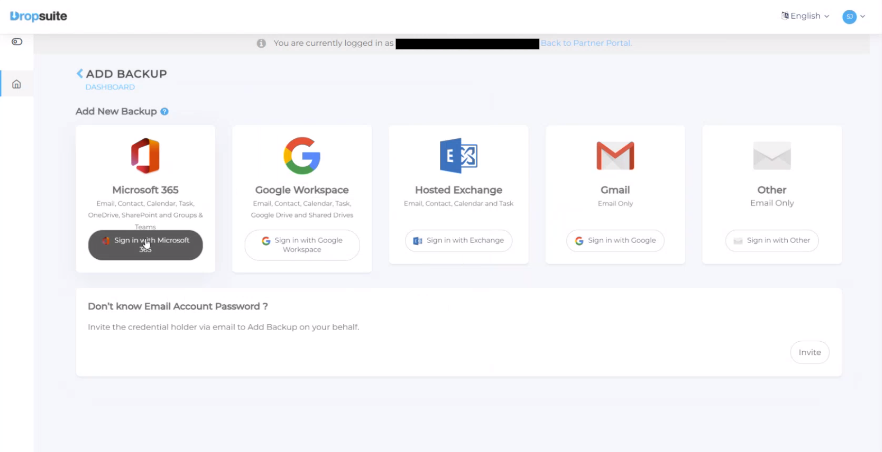This screenshot has width=882, height=452.
Task: Click Email, Contact, Calendar and Task text
Action: [x=458, y=204]
